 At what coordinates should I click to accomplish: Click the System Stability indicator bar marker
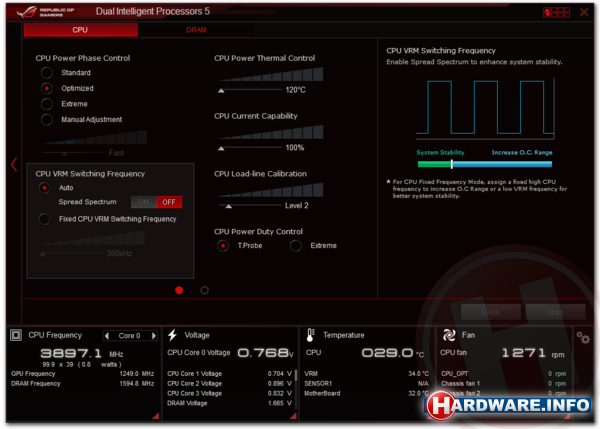point(452,164)
